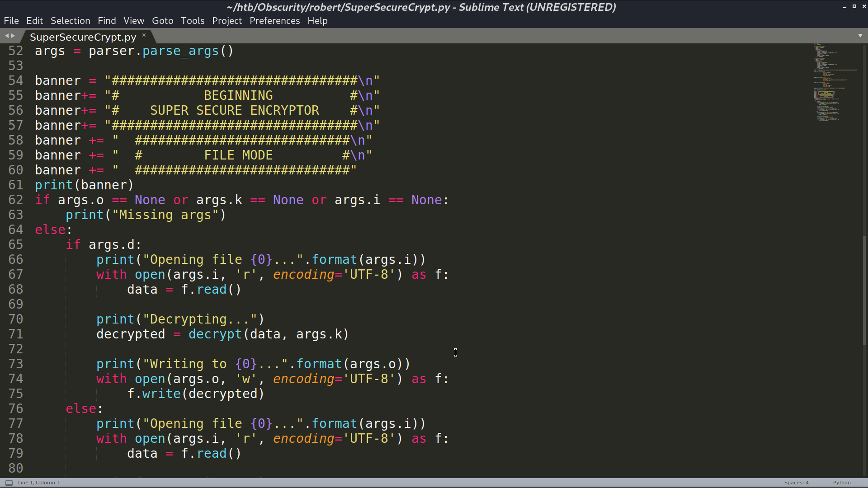Click line number 61 in gutter
868x488 pixels.
click(x=16, y=185)
